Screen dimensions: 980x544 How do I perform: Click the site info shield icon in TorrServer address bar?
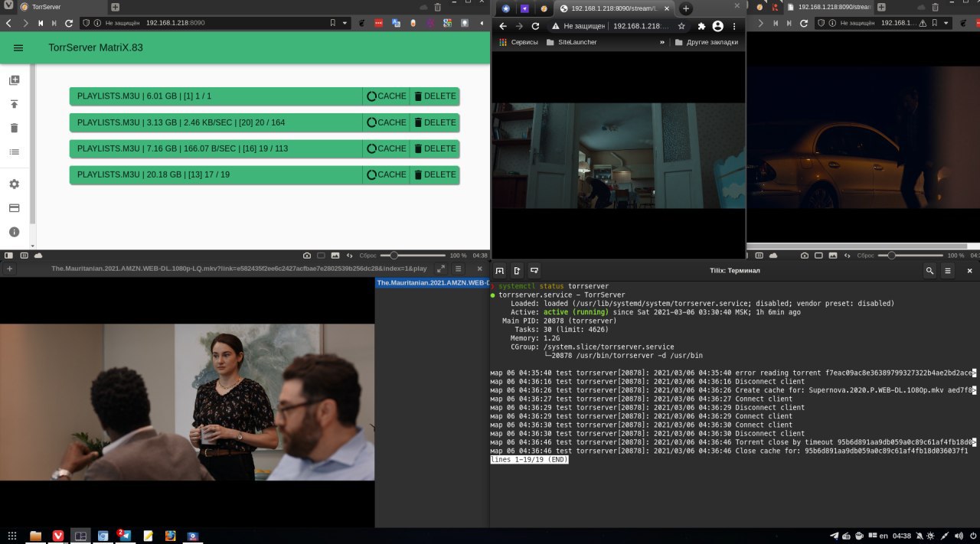[85, 23]
